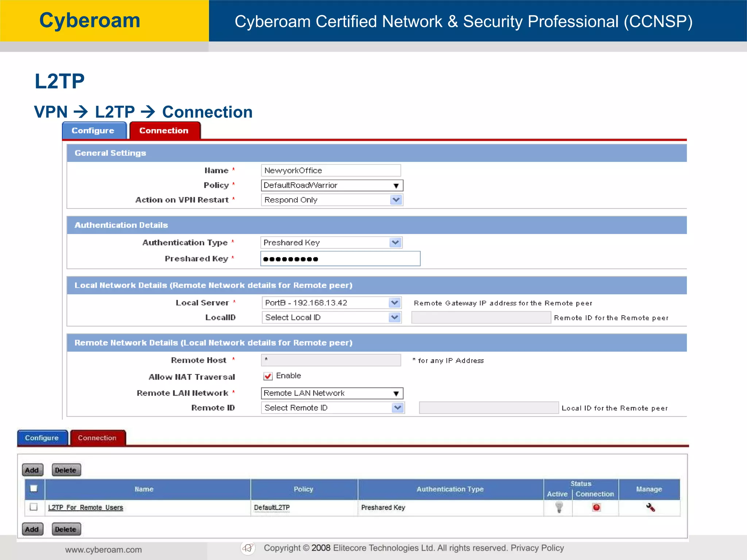747x560 pixels.
Task: Click the Delete button below the table
Action: [x=66, y=529]
